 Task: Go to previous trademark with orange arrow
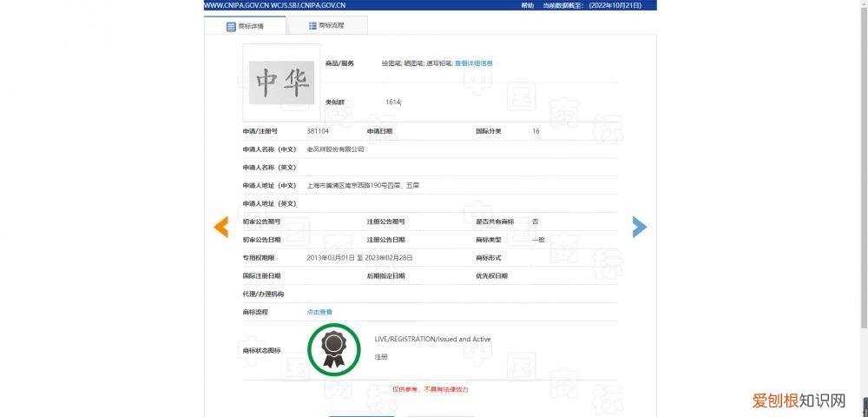pos(220,227)
